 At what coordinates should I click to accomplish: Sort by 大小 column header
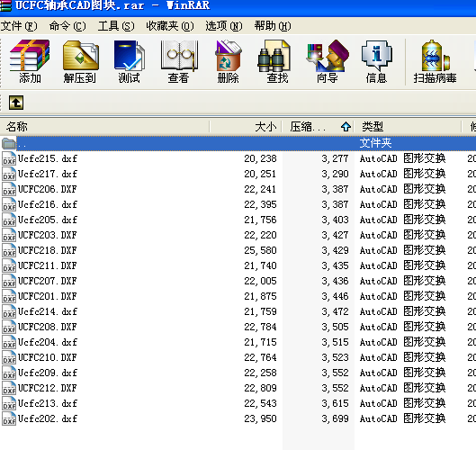click(246, 127)
